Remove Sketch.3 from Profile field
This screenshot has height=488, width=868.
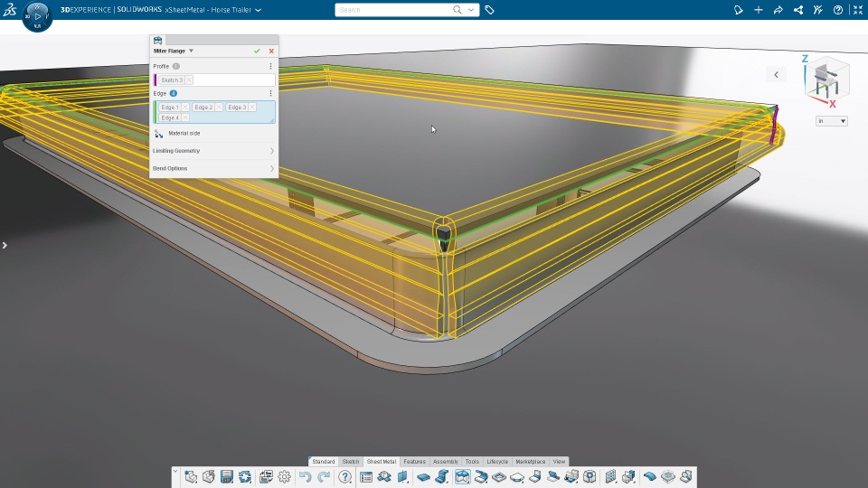point(189,80)
